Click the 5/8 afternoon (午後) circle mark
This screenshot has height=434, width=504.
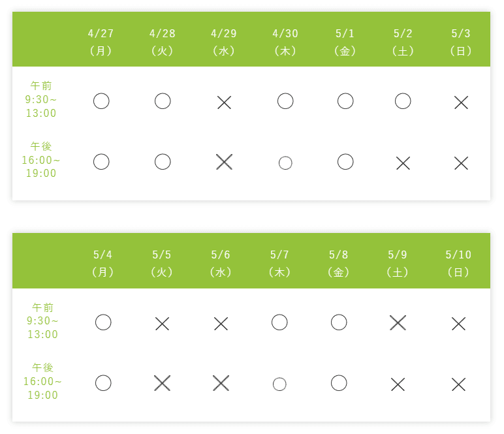339,382
